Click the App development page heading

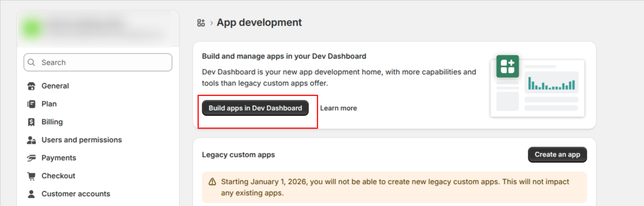click(x=259, y=22)
